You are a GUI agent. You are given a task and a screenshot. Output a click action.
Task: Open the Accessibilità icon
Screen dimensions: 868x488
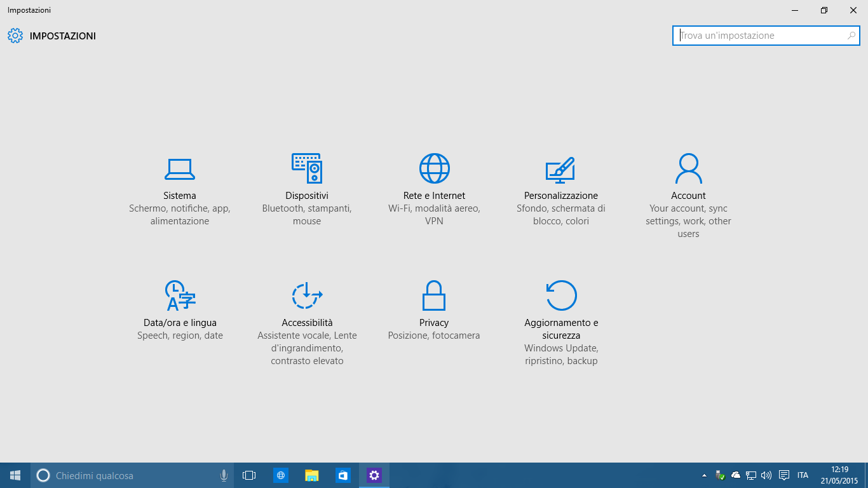click(307, 295)
